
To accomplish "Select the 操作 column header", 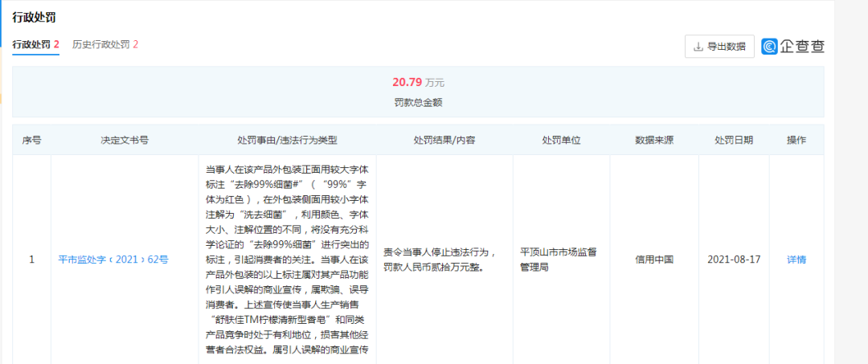I will point(796,140).
